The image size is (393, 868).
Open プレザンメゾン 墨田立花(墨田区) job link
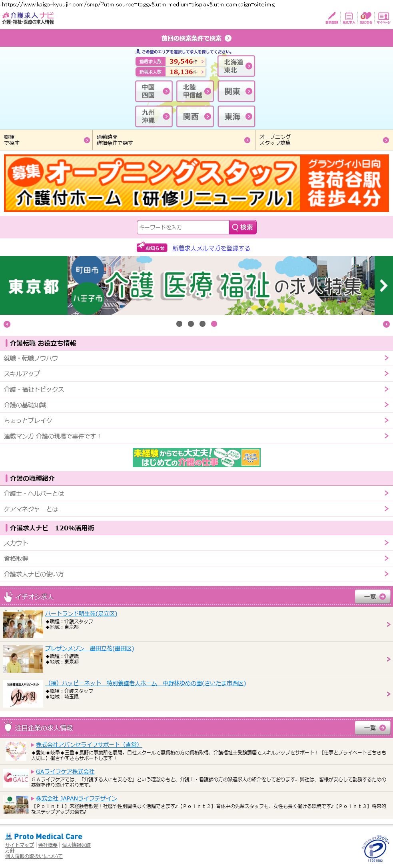[x=90, y=648]
